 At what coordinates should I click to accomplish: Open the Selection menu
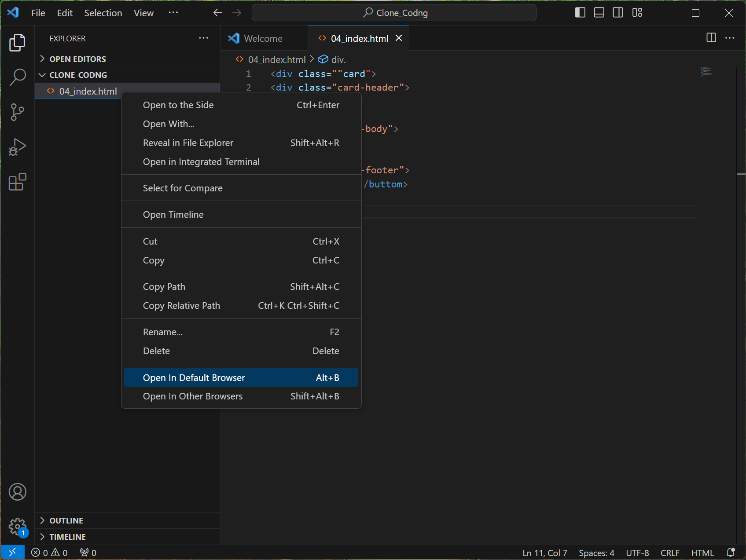point(103,13)
